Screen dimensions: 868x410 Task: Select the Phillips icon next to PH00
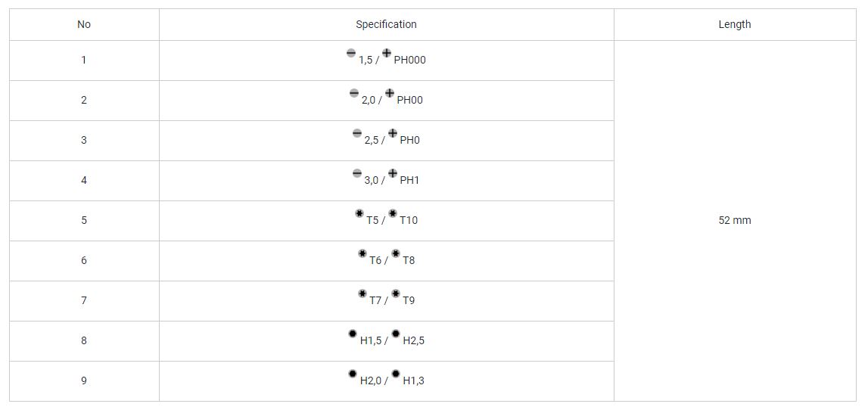[x=390, y=93]
